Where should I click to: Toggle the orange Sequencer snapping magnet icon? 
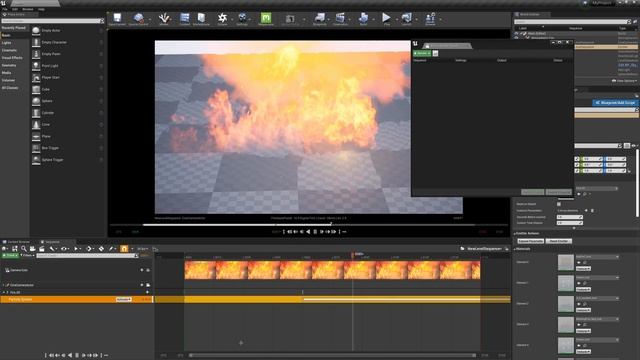tap(124, 249)
